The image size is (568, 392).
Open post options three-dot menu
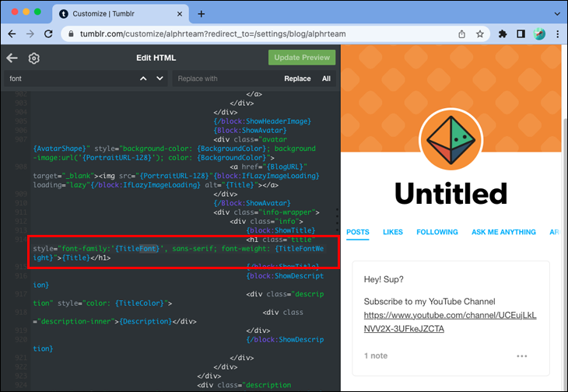coord(521,356)
